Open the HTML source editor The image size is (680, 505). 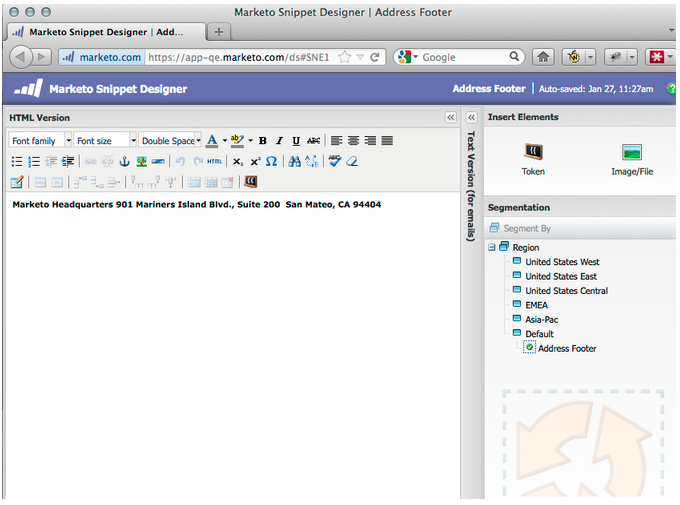click(214, 161)
